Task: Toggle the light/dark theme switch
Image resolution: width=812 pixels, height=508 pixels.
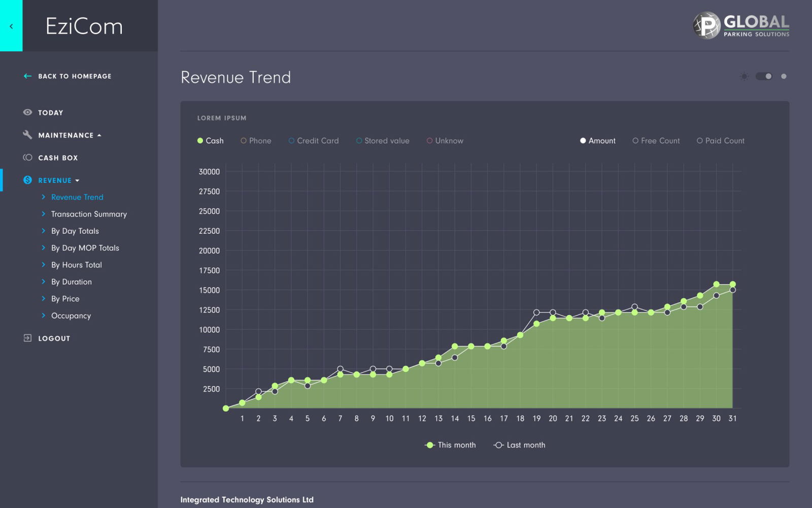Action: [x=764, y=76]
